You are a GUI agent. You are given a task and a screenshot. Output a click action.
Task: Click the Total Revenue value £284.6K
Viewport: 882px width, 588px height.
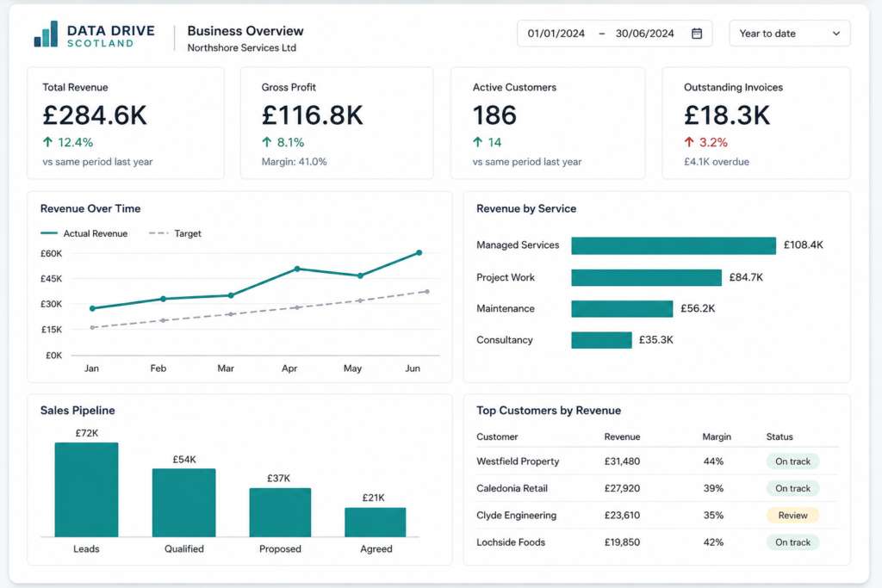[x=95, y=115]
